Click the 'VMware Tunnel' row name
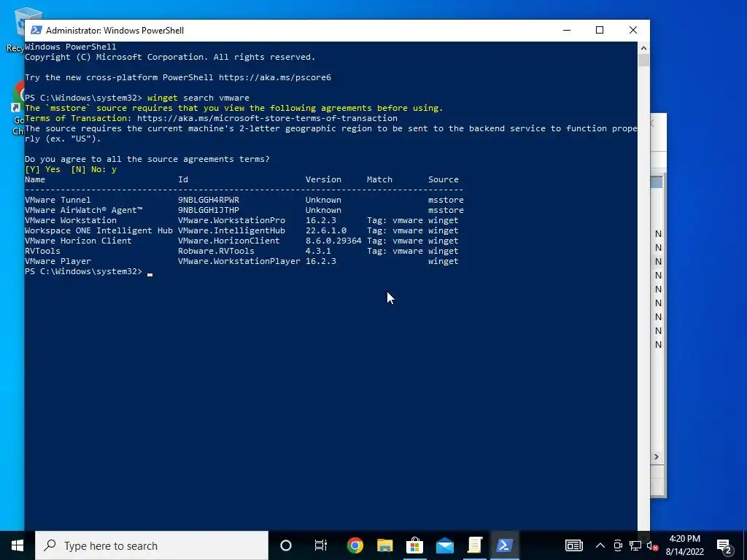The width and height of the screenshot is (747, 560). pyautogui.click(x=58, y=200)
